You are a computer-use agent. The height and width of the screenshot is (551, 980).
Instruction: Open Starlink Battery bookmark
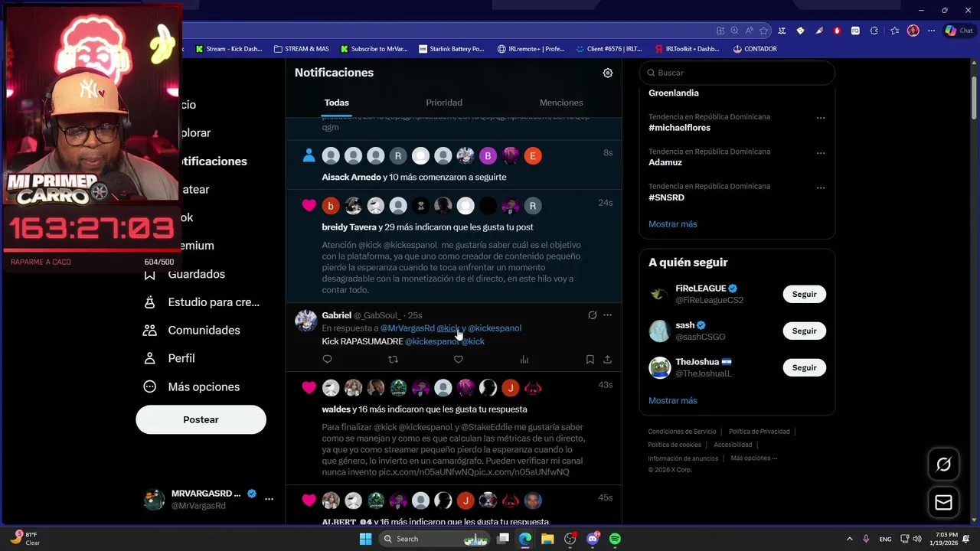pyautogui.click(x=452, y=49)
